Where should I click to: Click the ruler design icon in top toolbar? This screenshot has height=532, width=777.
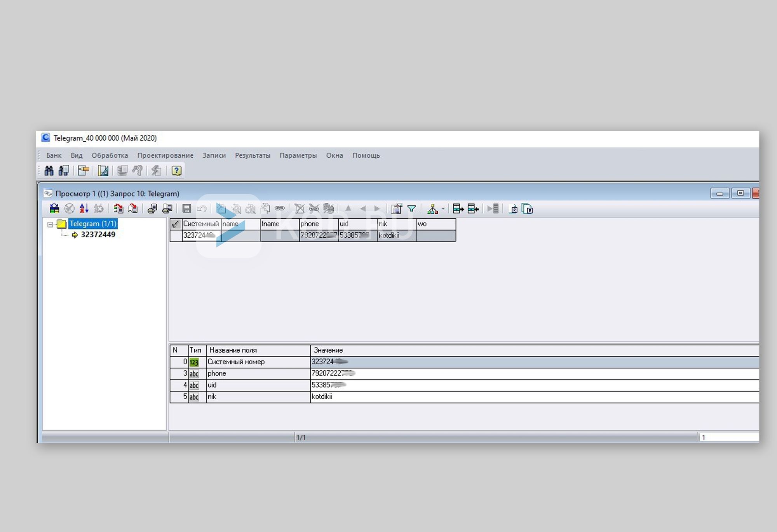103,170
